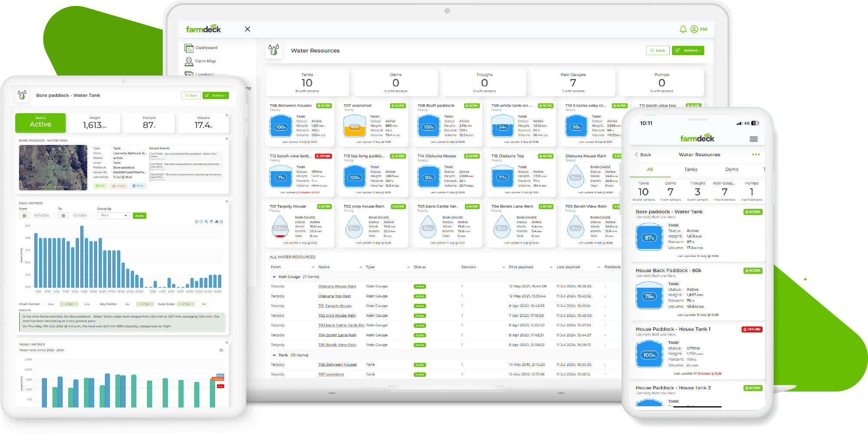Open the Group By Hour dropdown
This screenshot has height=441, width=868.
click(114, 215)
